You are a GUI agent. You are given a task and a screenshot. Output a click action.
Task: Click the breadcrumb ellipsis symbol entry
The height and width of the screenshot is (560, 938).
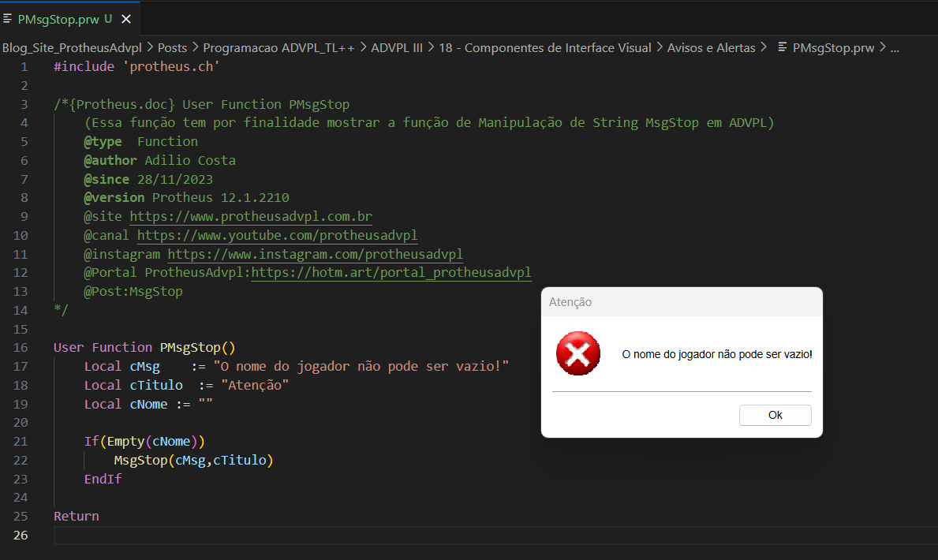(x=895, y=48)
